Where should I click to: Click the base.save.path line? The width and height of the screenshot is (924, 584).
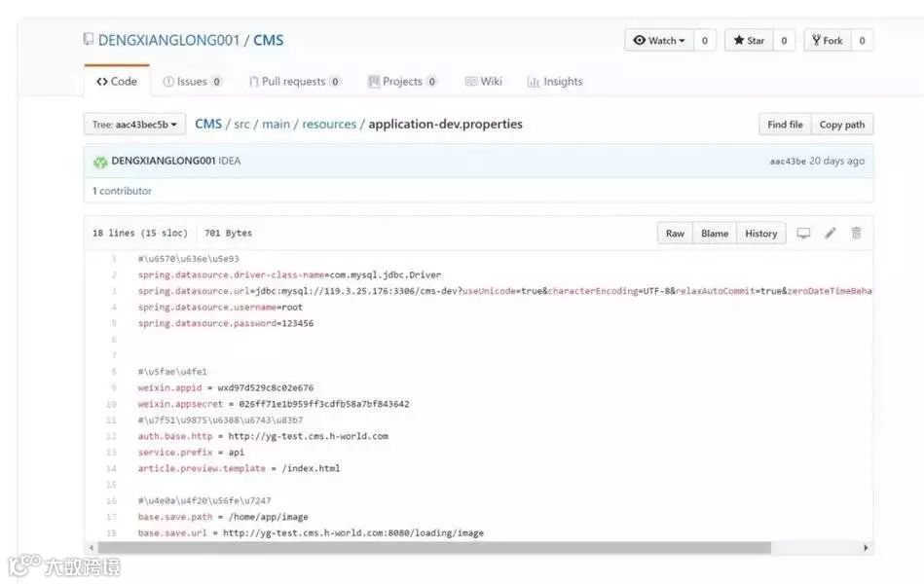[x=223, y=517]
